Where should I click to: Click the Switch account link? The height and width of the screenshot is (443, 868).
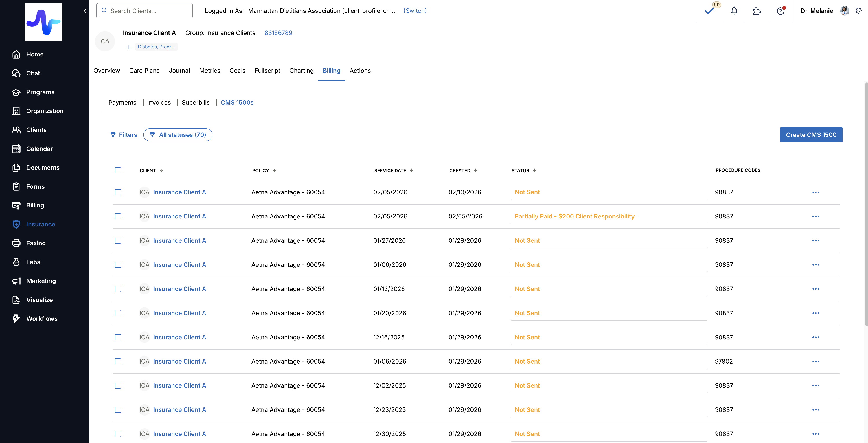point(415,11)
